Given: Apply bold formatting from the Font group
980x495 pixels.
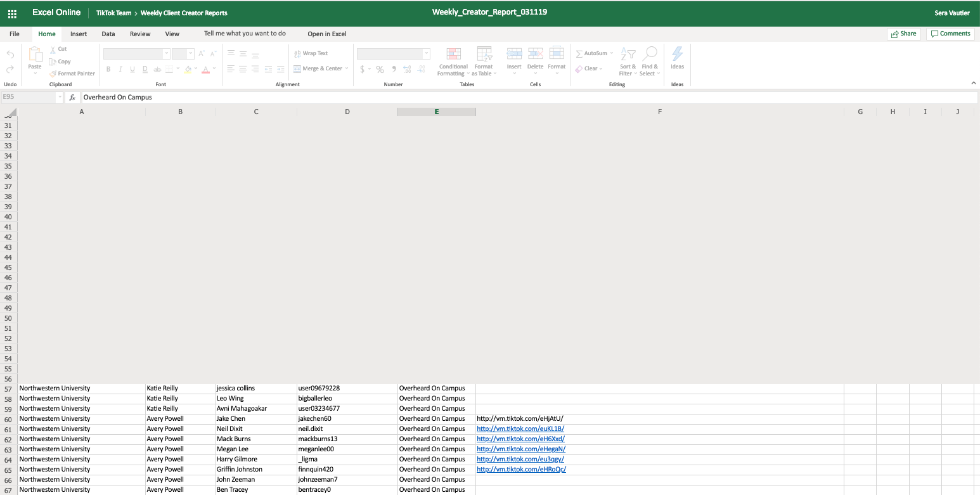Looking at the screenshot, I should click(x=108, y=68).
